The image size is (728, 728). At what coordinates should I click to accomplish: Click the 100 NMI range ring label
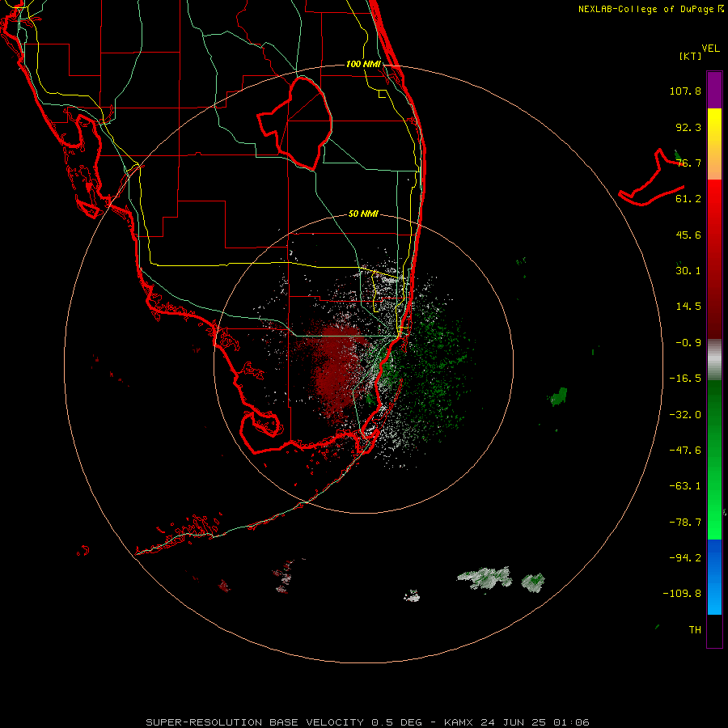[363, 64]
